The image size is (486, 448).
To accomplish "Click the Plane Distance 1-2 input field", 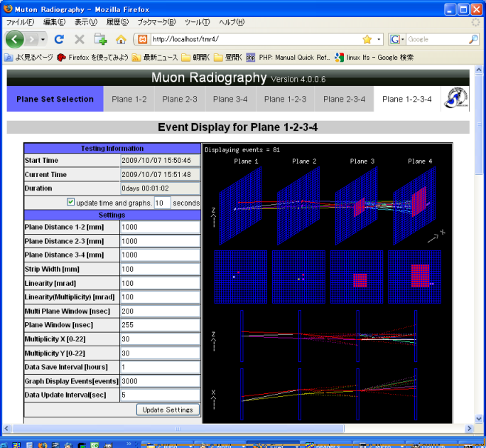I will coord(160,227).
